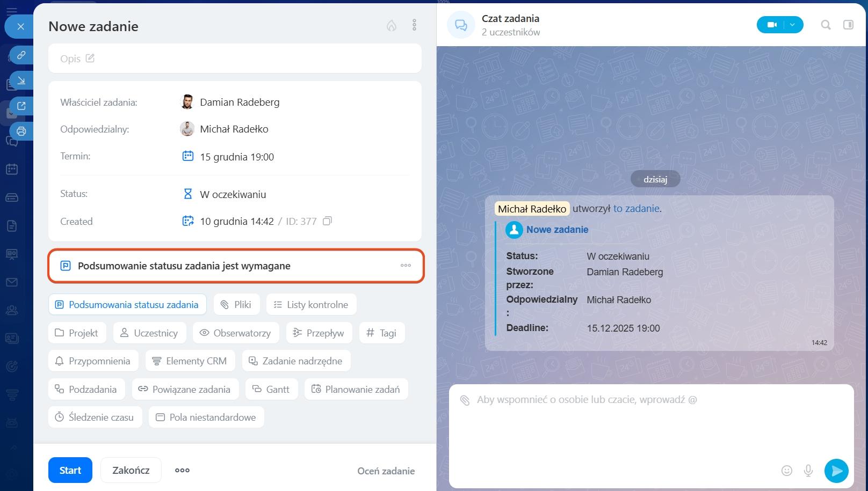Image resolution: width=868 pixels, height=491 pixels.
Task: Click the Start button
Action: [x=70, y=470]
